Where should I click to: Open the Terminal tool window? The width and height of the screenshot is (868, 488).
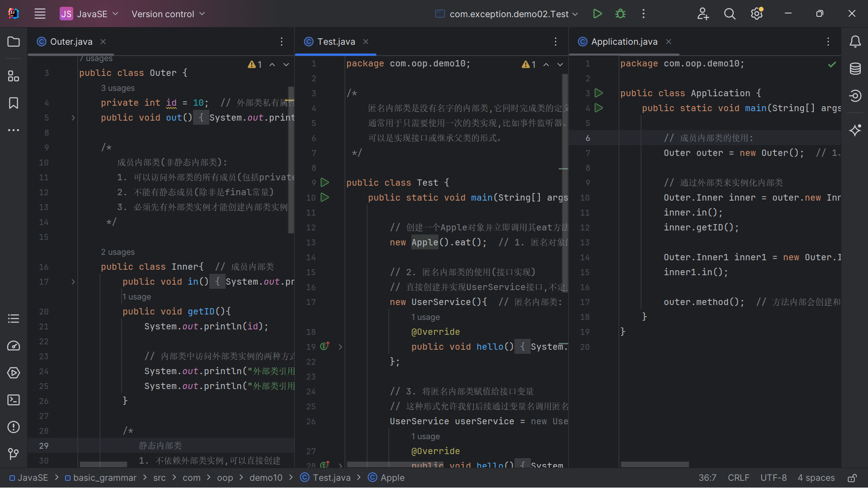click(x=14, y=400)
